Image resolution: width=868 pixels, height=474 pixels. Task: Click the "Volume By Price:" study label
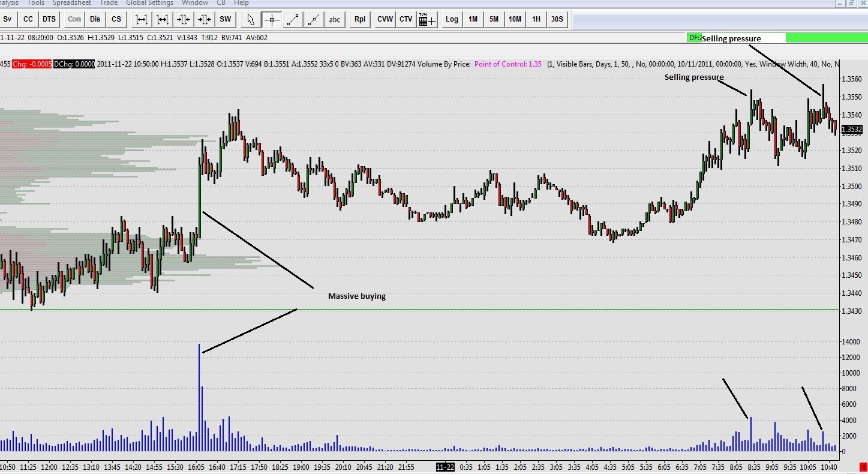coord(444,64)
